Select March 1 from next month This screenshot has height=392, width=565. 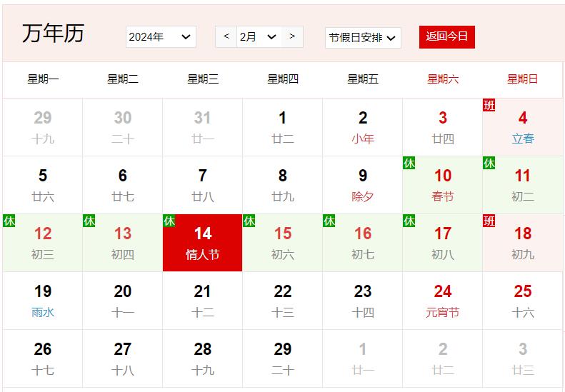pyautogui.click(x=363, y=358)
